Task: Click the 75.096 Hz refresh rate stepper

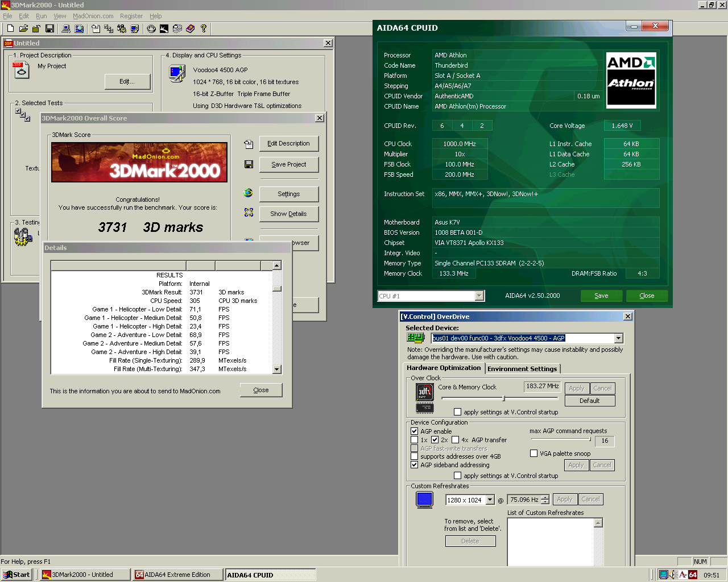Action: tap(545, 500)
